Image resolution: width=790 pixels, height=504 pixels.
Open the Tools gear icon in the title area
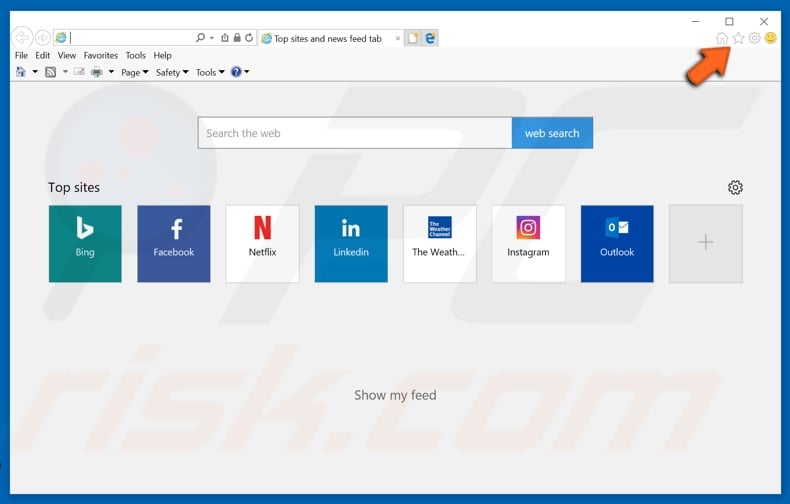[x=754, y=38]
